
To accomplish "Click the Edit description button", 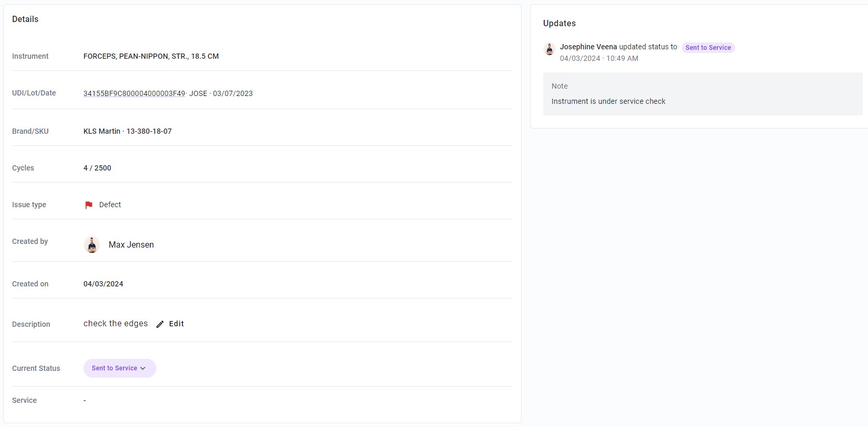I will pyautogui.click(x=171, y=324).
